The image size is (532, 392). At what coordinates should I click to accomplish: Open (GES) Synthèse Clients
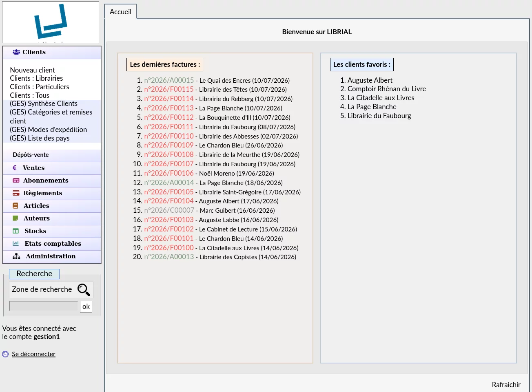point(44,104)
